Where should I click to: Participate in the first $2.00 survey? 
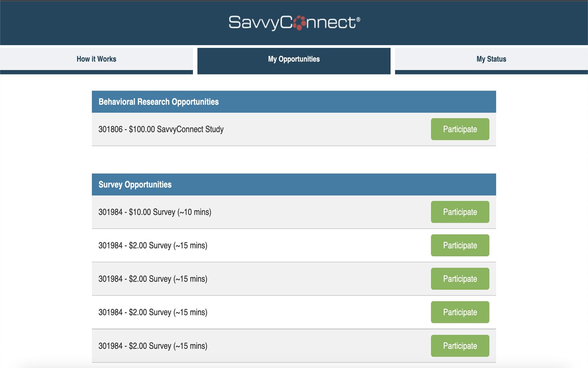[x=460, y=246]
